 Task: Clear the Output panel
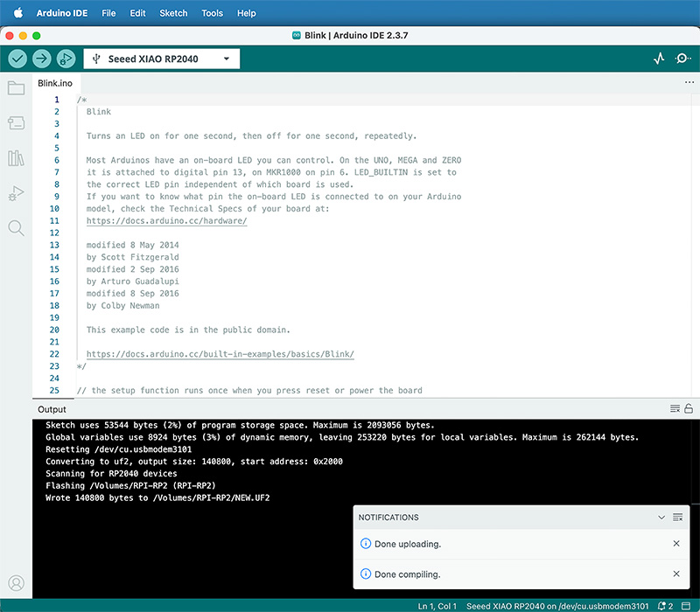675,408
